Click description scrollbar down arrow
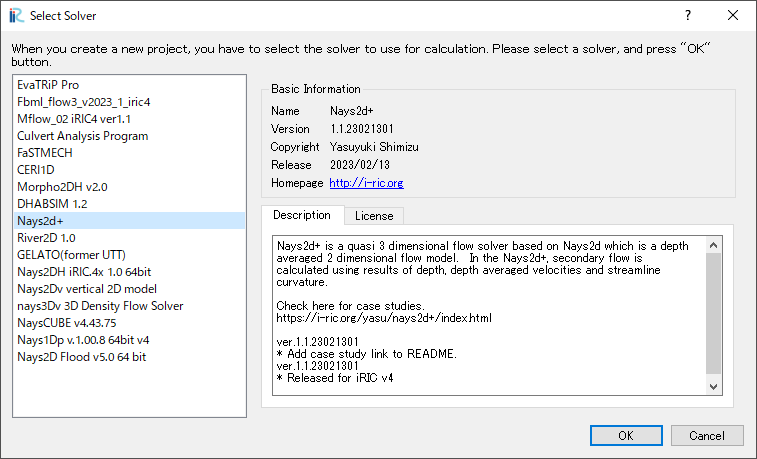Image resolution: width=757 pixels, height=459 pixels. point(714,387)
